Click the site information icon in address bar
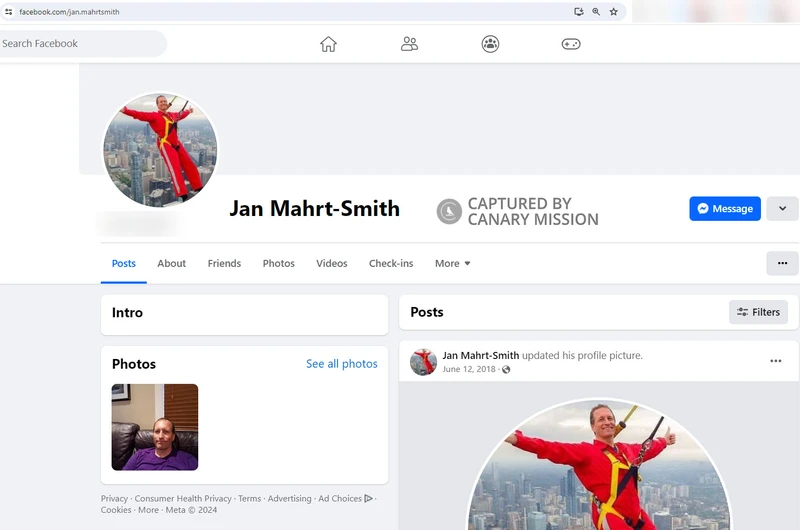The width and height of the screenshot is (800, 530). pyautogui.click(x=9, y=12)
